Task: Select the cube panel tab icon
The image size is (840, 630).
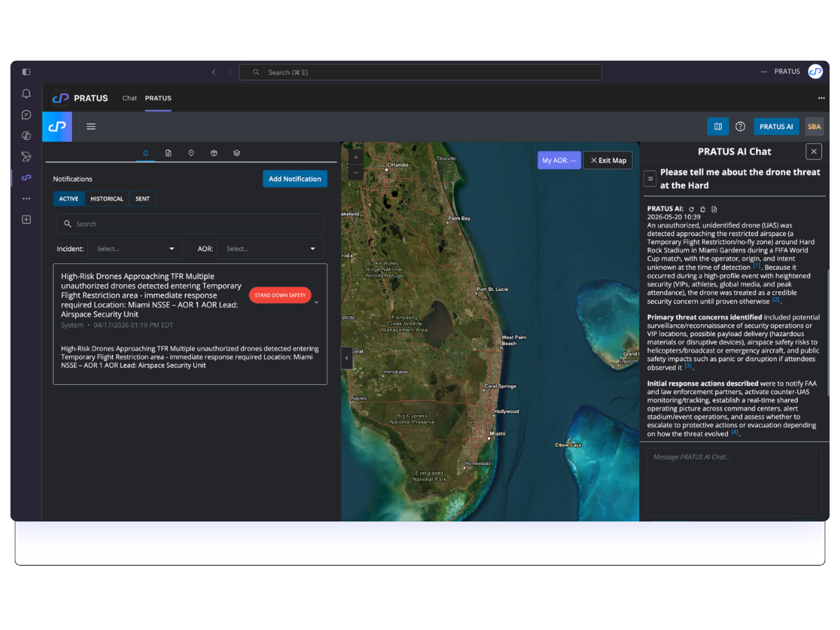Action: 214,153
